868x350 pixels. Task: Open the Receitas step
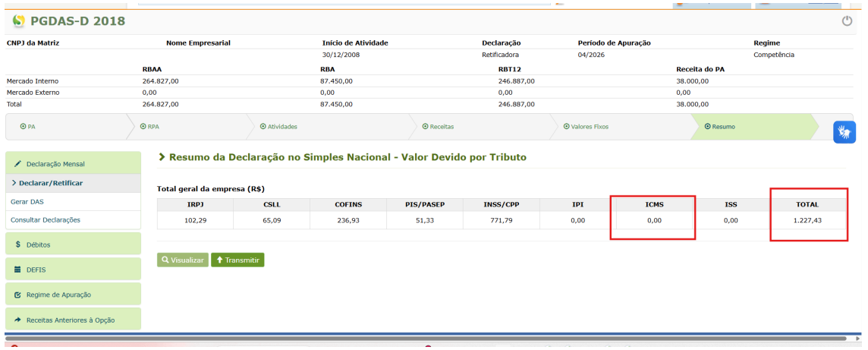(x=438, y=127)
